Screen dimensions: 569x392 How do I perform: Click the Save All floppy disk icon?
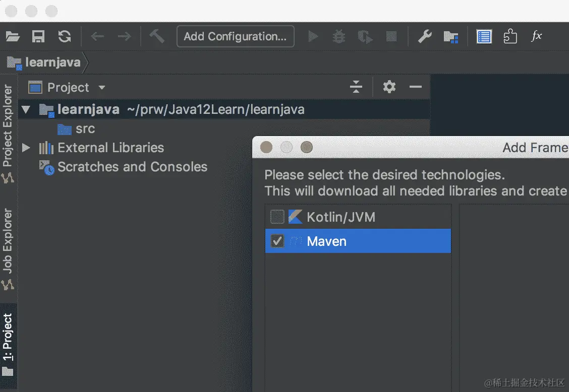[x=38, y=36]
